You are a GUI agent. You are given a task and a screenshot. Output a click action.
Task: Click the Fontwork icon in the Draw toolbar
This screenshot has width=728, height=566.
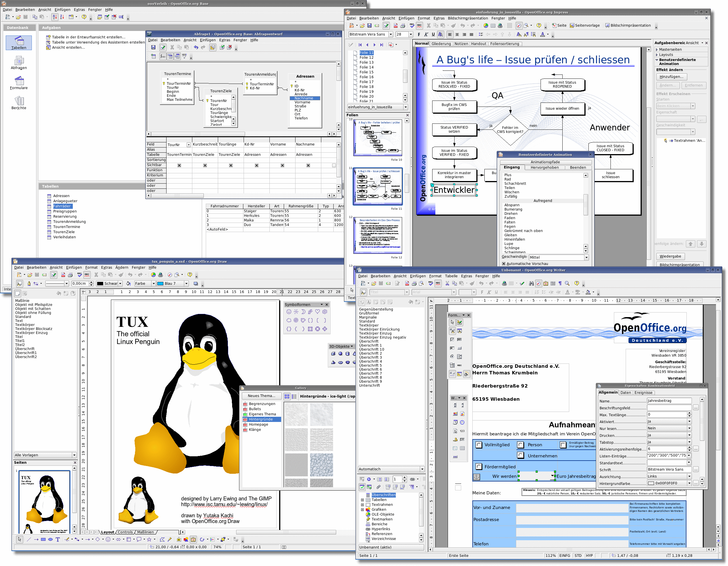pyautogui.click(x=179, y=539)
